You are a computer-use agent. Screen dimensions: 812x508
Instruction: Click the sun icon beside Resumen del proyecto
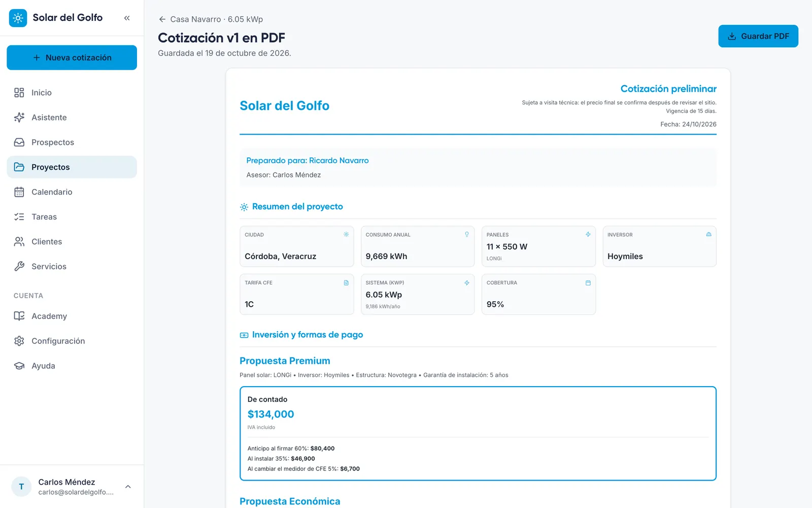(x=244, y=207)
